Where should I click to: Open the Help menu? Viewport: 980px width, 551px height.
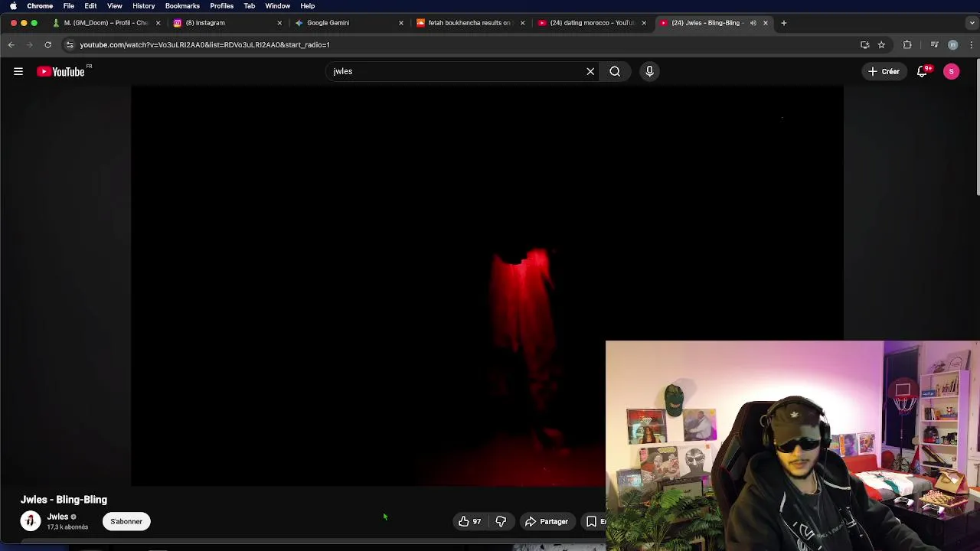point(308,6)
